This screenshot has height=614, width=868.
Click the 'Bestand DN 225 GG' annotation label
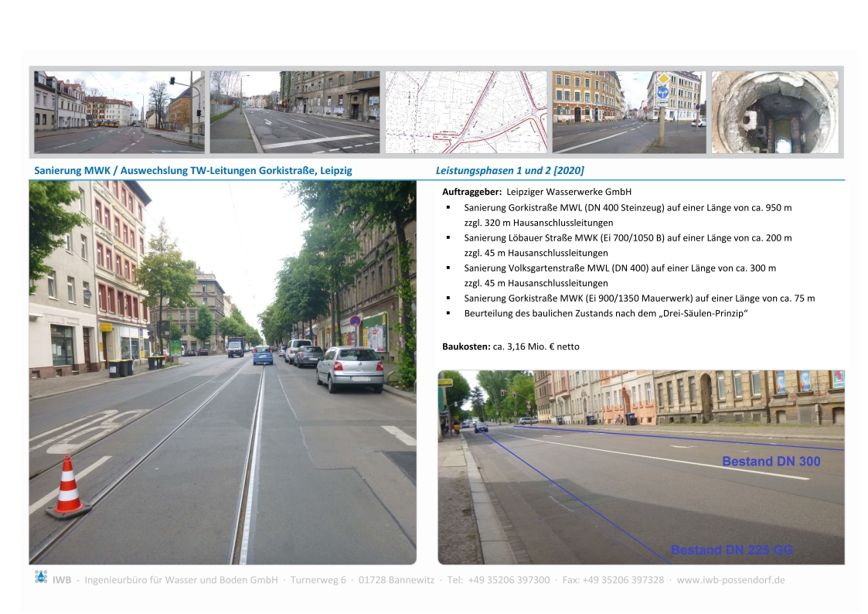click(x=731, y=551)
